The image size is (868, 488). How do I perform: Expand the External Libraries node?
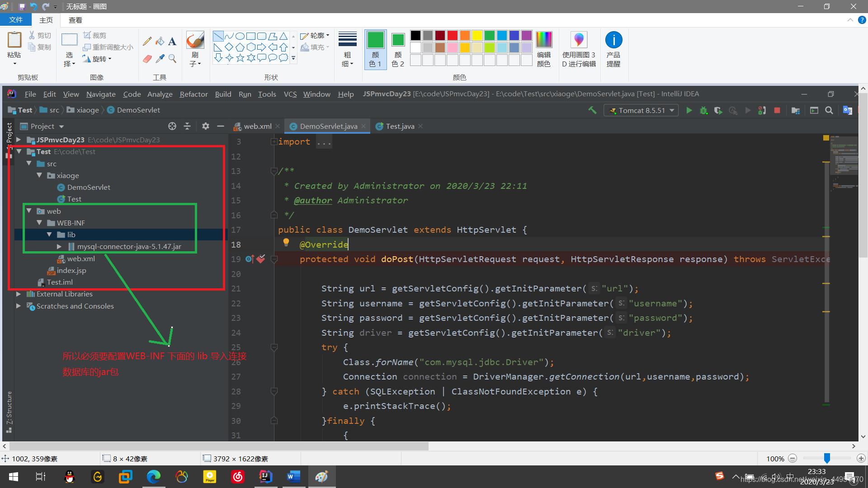pyautogui.click(x=18, y=294)
